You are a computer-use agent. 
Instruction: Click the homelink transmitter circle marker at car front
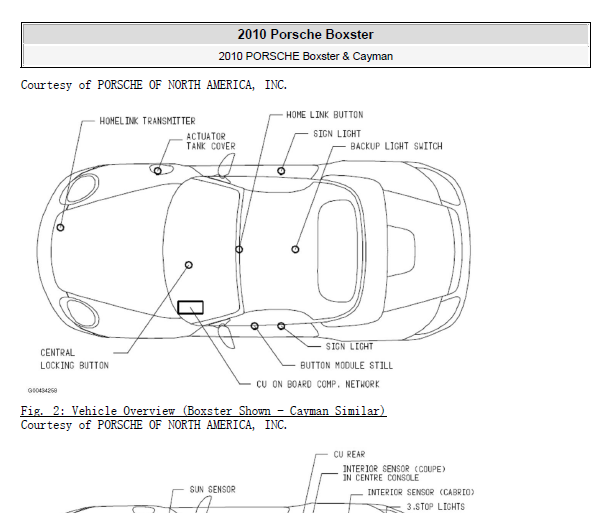click(60, 228)
